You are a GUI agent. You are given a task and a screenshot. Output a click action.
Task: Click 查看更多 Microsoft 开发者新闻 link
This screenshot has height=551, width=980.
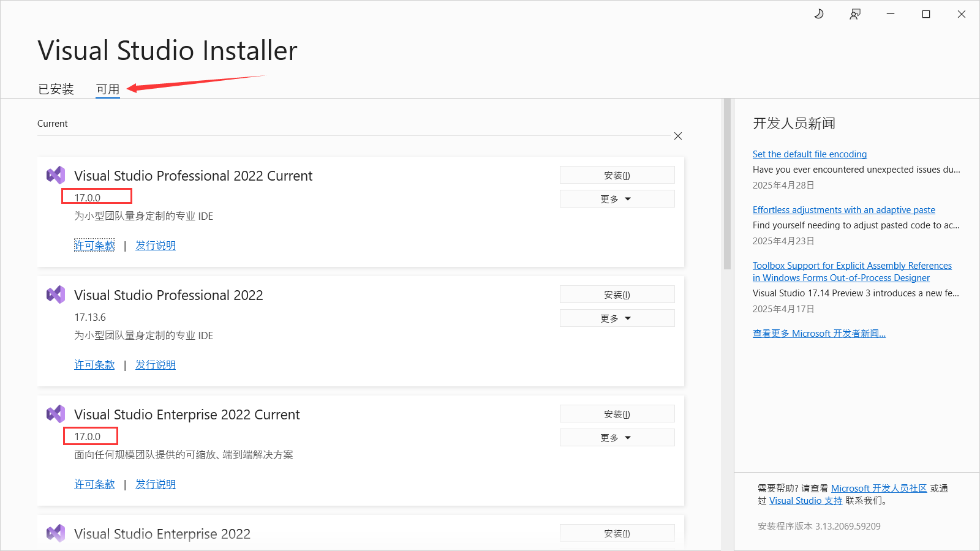coord(819,333)
